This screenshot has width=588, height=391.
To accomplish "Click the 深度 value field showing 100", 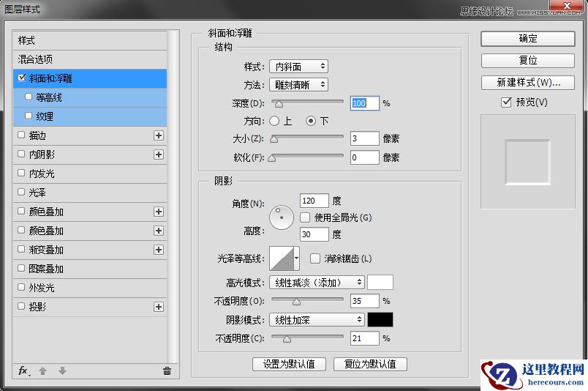I will [x=364, y=103].
